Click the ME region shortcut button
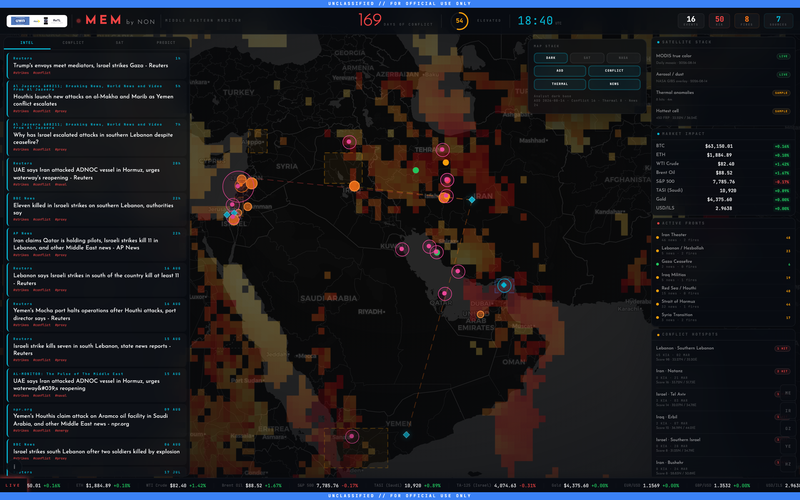Viewport: 800px width, 500px height. point(788,393)
